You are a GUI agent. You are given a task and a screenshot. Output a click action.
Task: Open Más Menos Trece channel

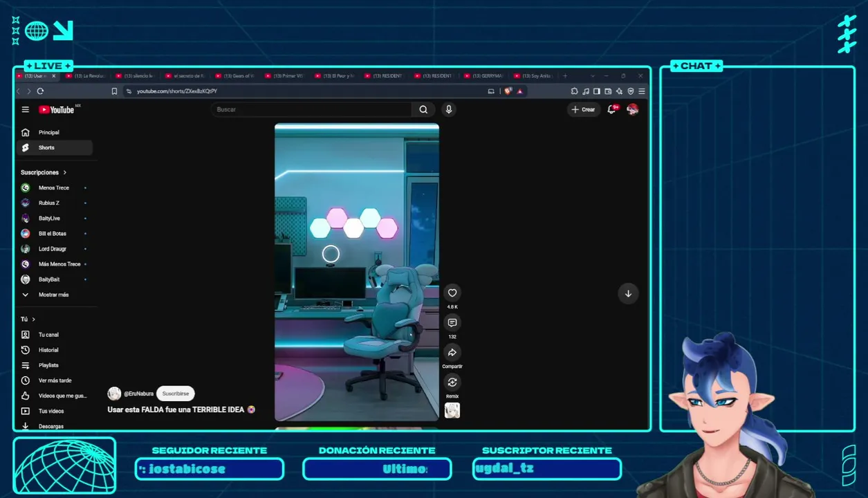(54, 264)
